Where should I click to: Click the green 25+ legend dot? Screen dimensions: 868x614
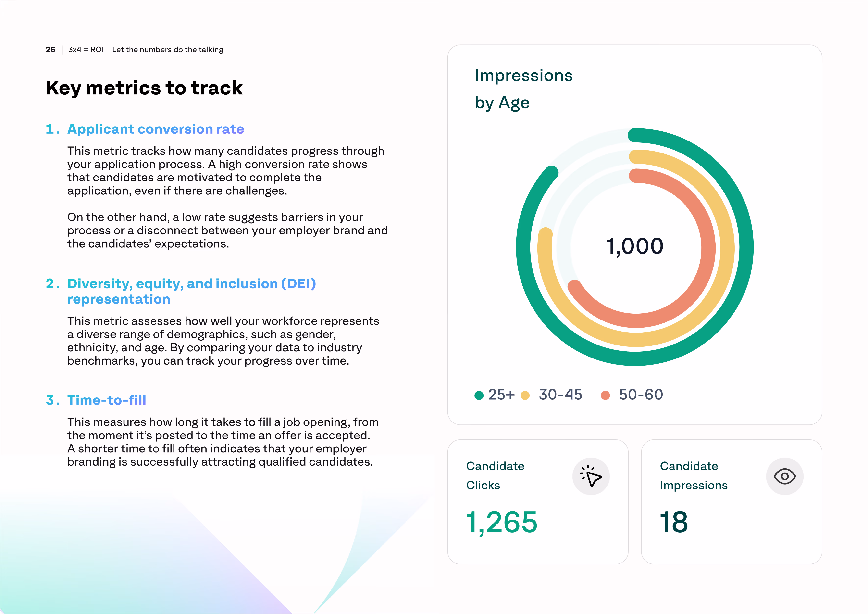[x=479, y=395]
